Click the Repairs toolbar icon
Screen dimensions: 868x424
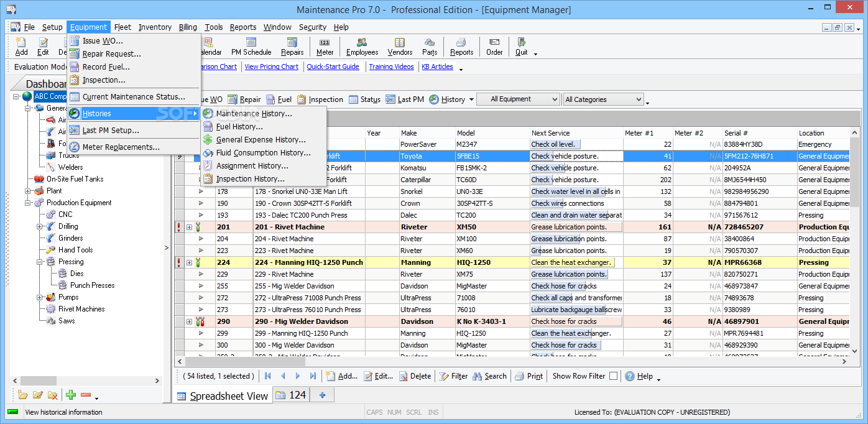292,47
